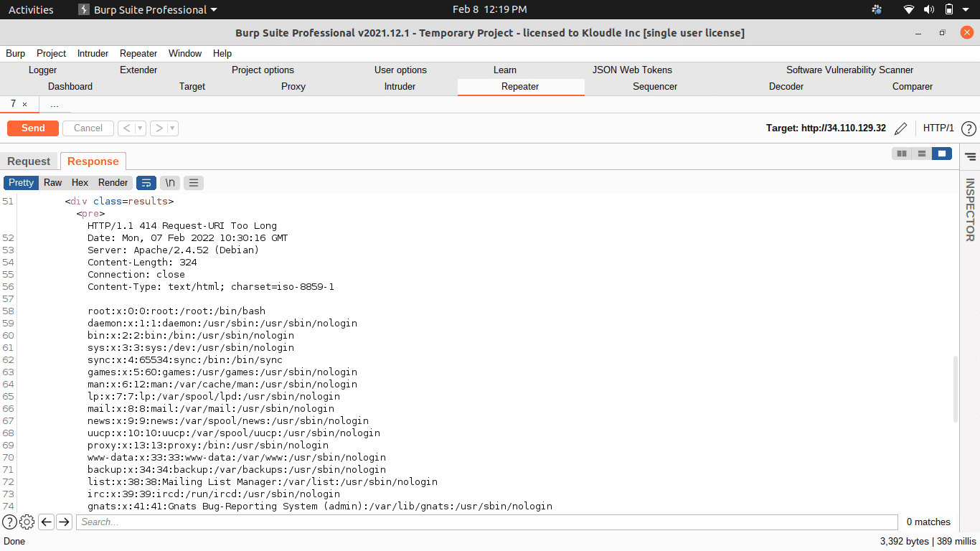980x551 pixels.
Task: Open the HTTP/1 protocol selector
Action: [x=938, y=128]
